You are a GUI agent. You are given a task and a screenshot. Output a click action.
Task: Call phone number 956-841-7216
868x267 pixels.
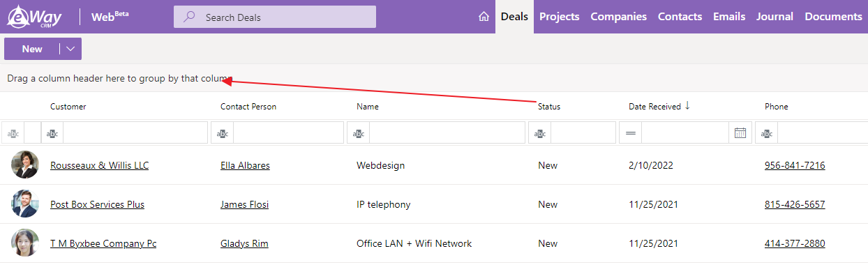coord(795,165)
